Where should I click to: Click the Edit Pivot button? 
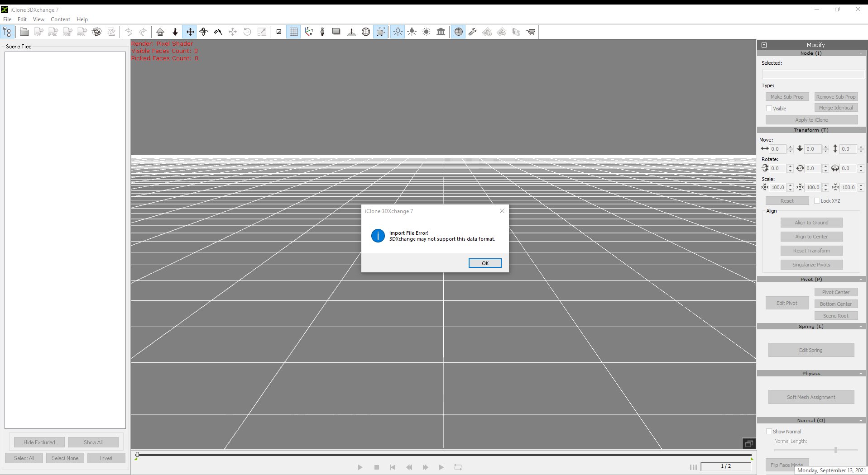pyautogui.click(x=787, y=303)
